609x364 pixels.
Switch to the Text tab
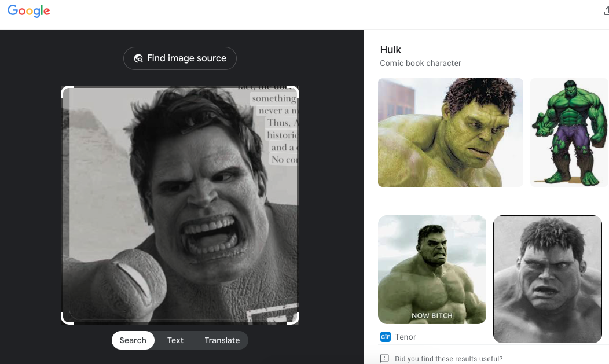(175, 340)
